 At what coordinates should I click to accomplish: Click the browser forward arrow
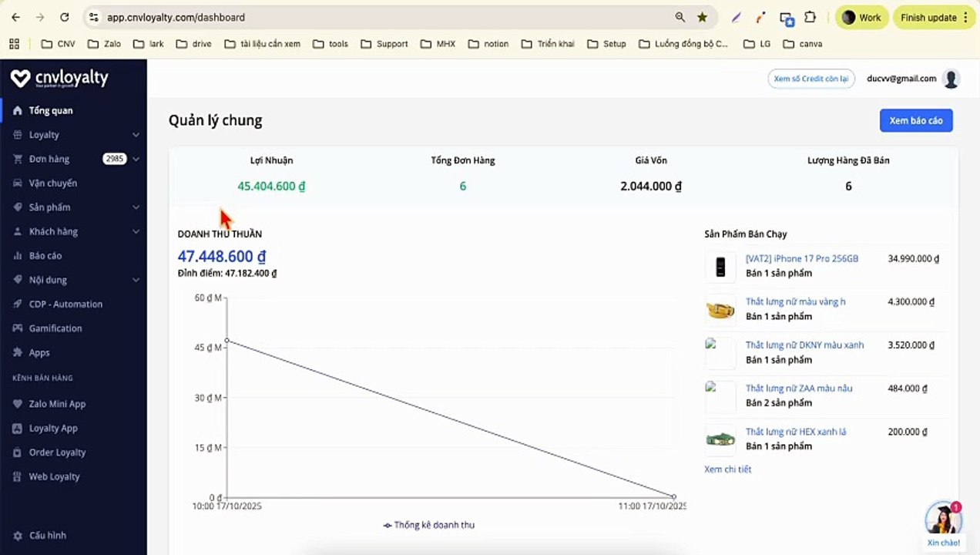40,17
